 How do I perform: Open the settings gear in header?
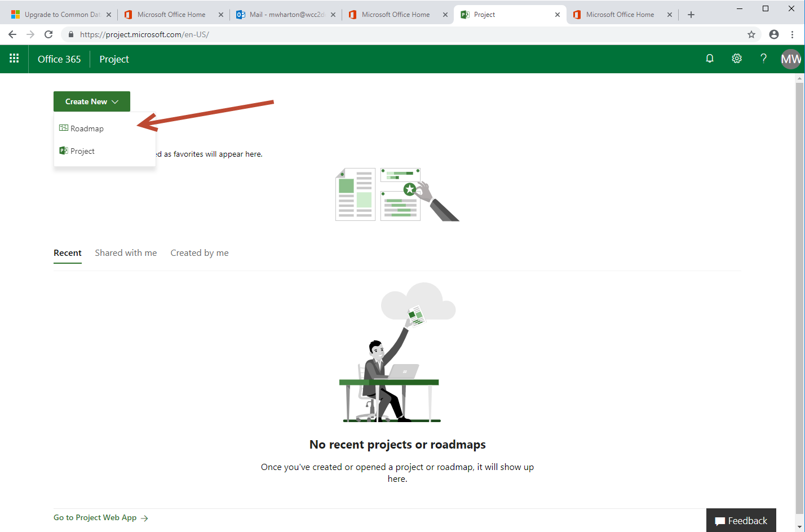pyautogui.click(x=737, y=59)
